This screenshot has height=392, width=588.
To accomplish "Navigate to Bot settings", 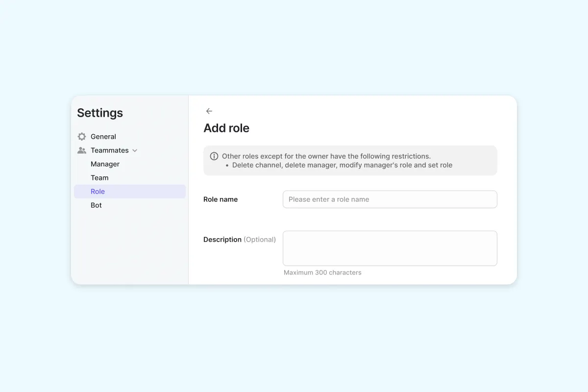I will coord(97,205).
